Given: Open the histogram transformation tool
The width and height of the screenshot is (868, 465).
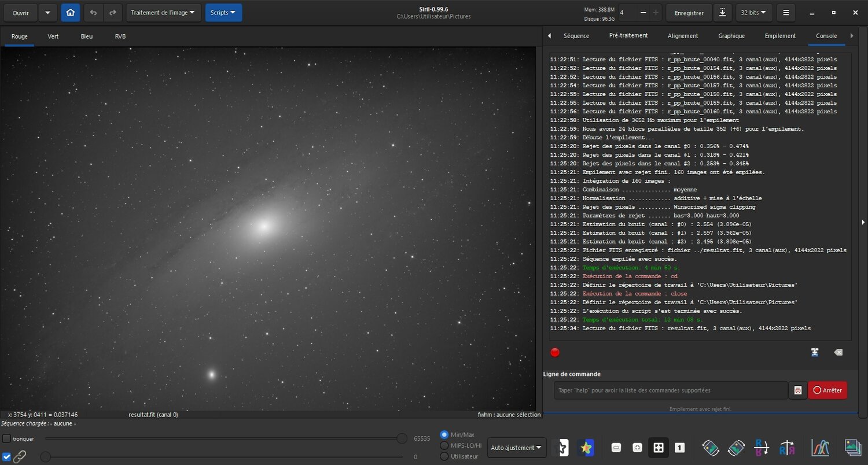Looking at the screenshot, I should [x=821, y=448].
